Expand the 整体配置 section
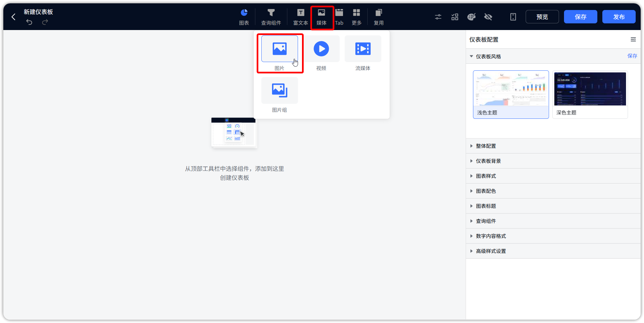644x323 pixels. [553, 146]
